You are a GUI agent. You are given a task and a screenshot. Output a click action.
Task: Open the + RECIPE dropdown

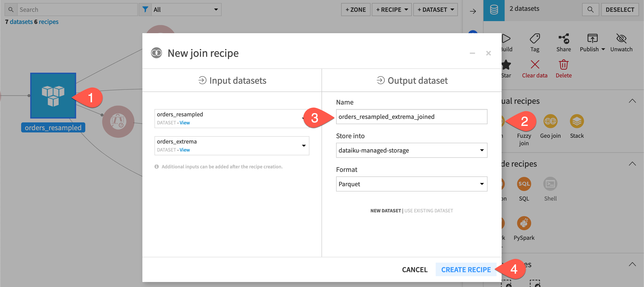point(392,10)
